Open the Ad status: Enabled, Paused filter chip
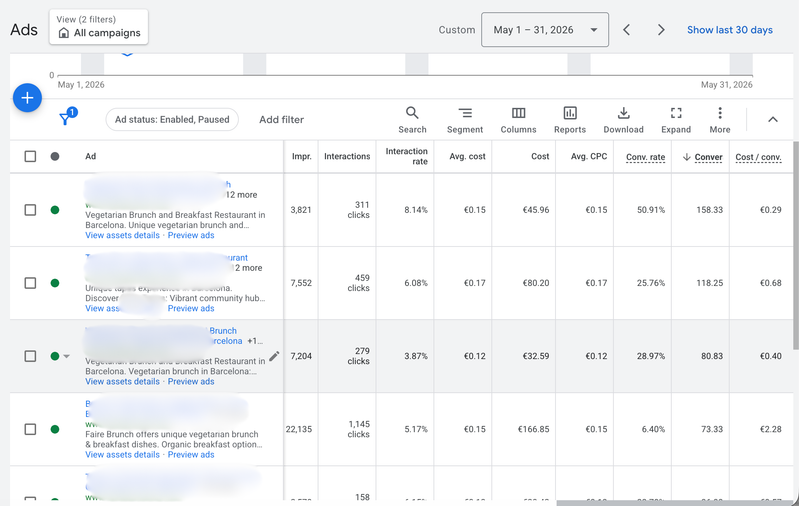The height and width of the screenshot is (506, 799). (x=172, y=119)
